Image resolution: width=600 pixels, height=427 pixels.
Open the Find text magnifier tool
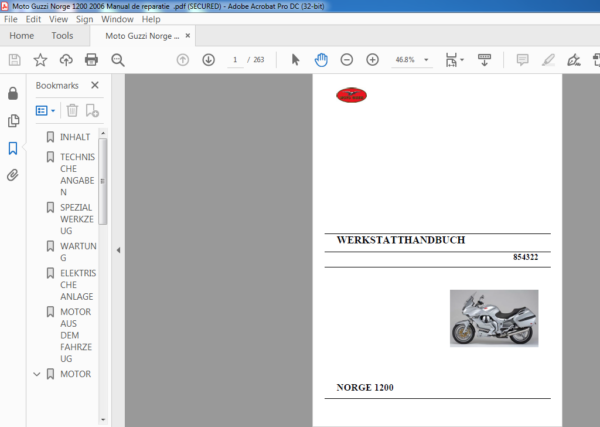(117, 60)
